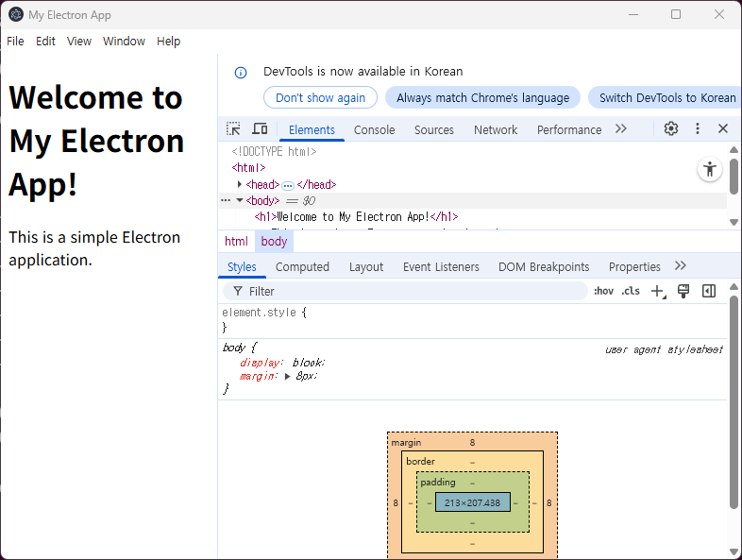Viewport: 742px width, 560px height.
Task: Open the View menu
Action: coord(79,42)
